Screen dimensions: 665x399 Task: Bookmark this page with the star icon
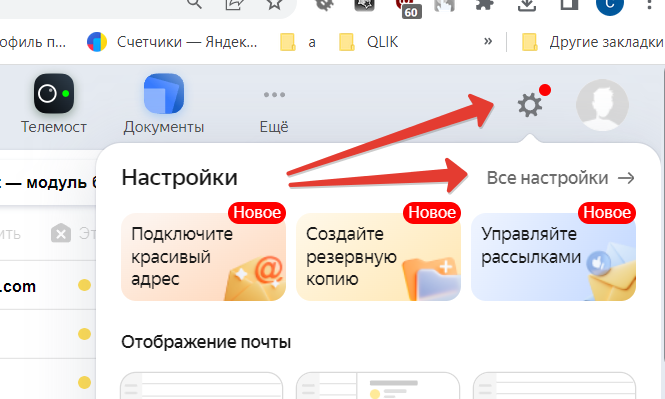pos(274,4)
